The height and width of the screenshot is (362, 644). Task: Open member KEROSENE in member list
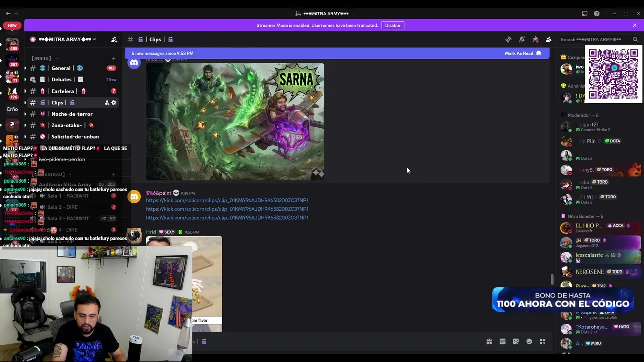(600, 272)
